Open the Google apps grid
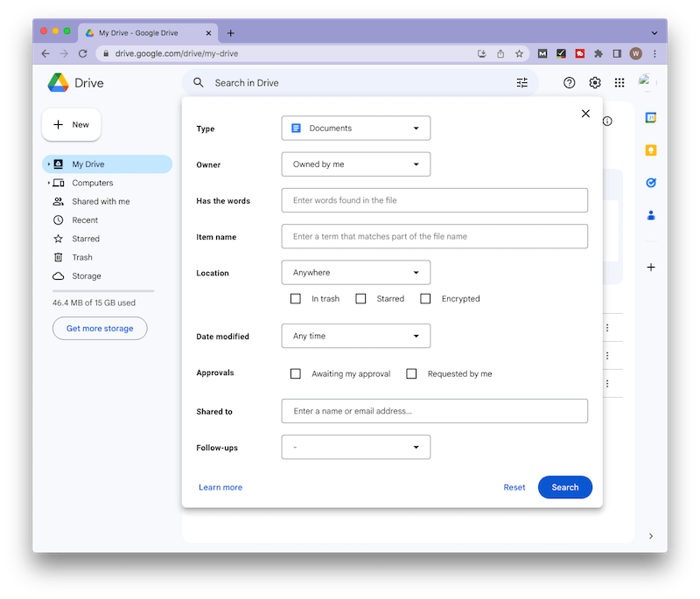The width and height of the screenshot is (700, 599). coord(619,83)
